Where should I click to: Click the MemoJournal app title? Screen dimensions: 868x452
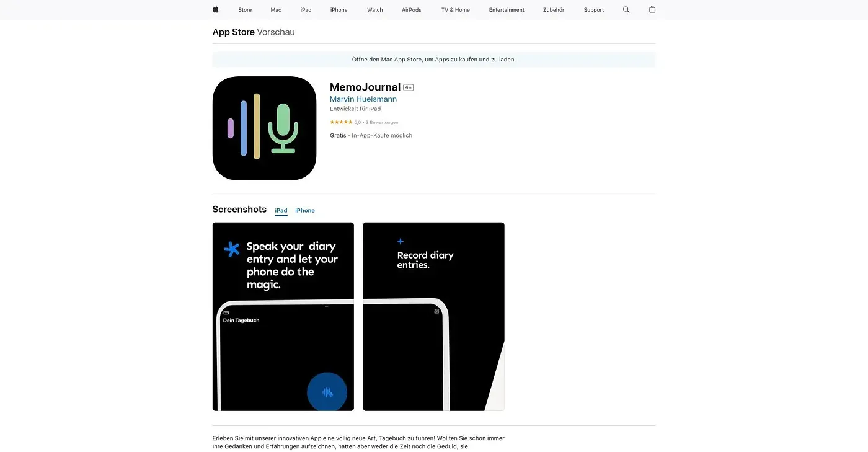365,87
